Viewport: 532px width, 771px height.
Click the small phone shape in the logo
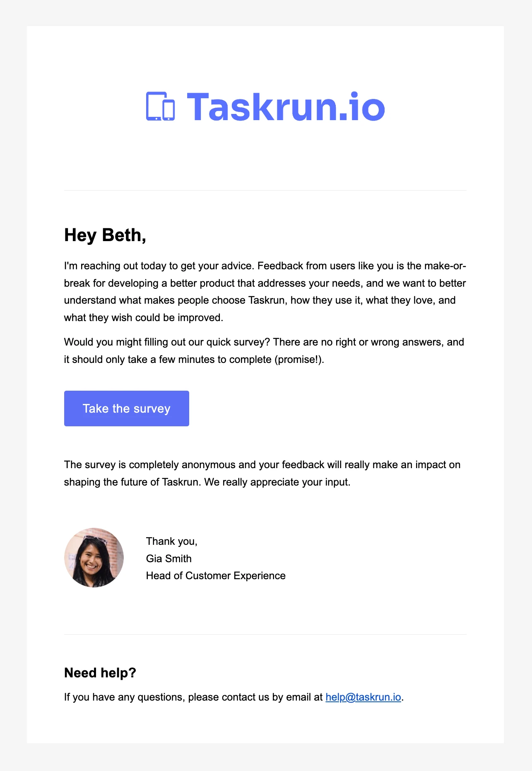[x=169, y=110]
